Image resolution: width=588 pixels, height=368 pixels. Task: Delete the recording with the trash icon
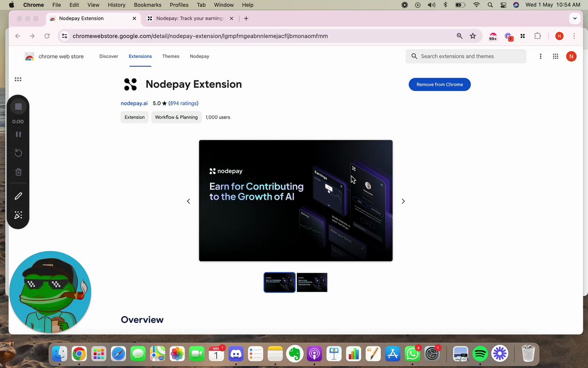click(18, 172)
